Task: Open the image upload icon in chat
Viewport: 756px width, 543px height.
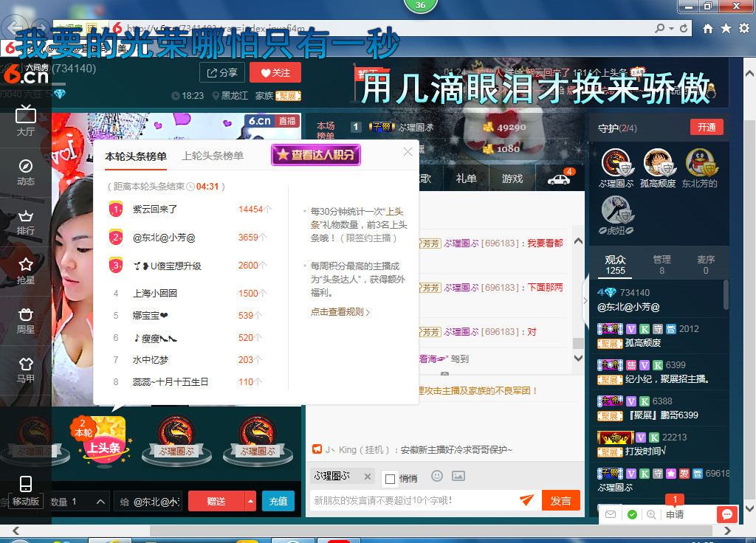Action: tap(458, 476)
